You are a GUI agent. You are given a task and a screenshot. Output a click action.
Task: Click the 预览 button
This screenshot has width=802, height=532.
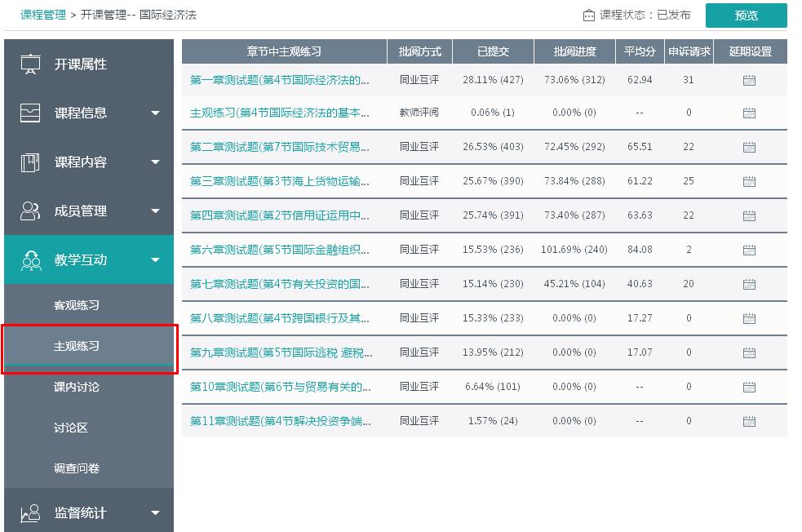click(x=746, y=16)
